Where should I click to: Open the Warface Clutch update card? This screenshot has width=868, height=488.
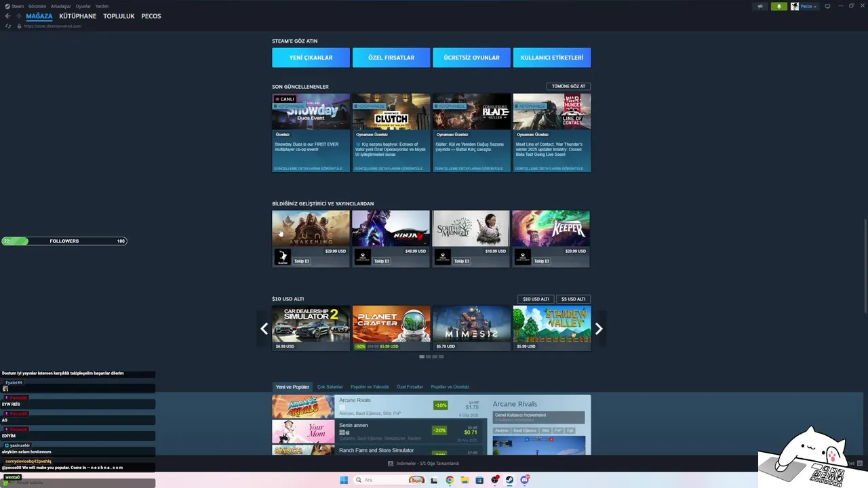pos(391,132)
